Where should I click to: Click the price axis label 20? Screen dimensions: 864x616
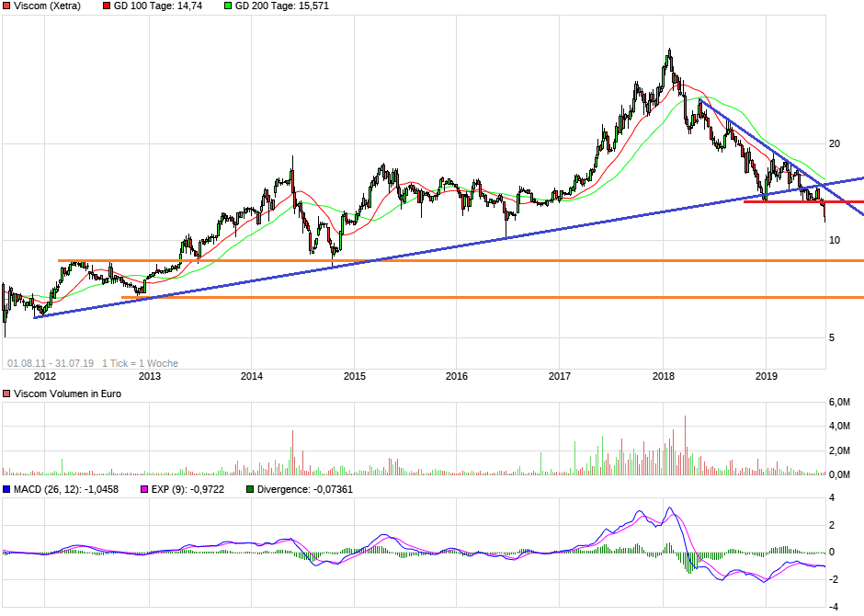(835, 143)
